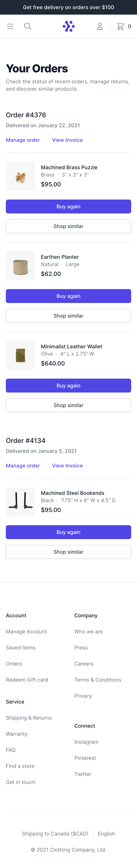This screenshot has width=137, height=868.
Task: Open the Instagram footer link
Action: pyautogui.click(x=87, y=742)
